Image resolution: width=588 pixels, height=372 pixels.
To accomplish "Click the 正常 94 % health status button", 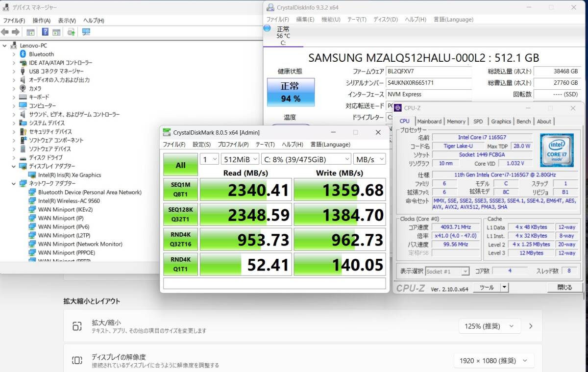I will (291, 92).
